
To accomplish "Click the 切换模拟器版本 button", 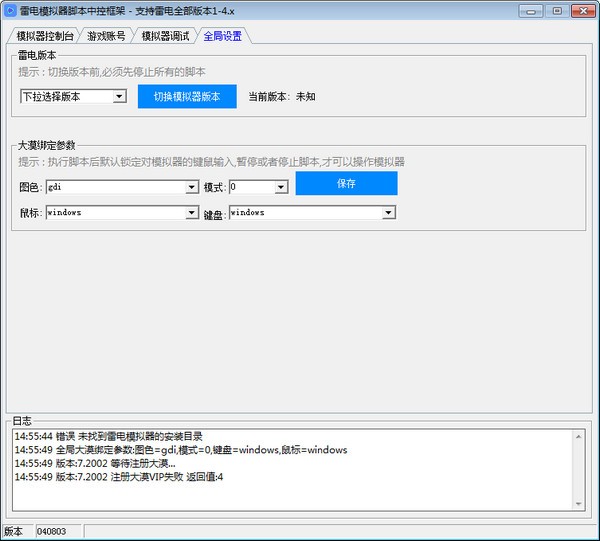I will [187, 96].
